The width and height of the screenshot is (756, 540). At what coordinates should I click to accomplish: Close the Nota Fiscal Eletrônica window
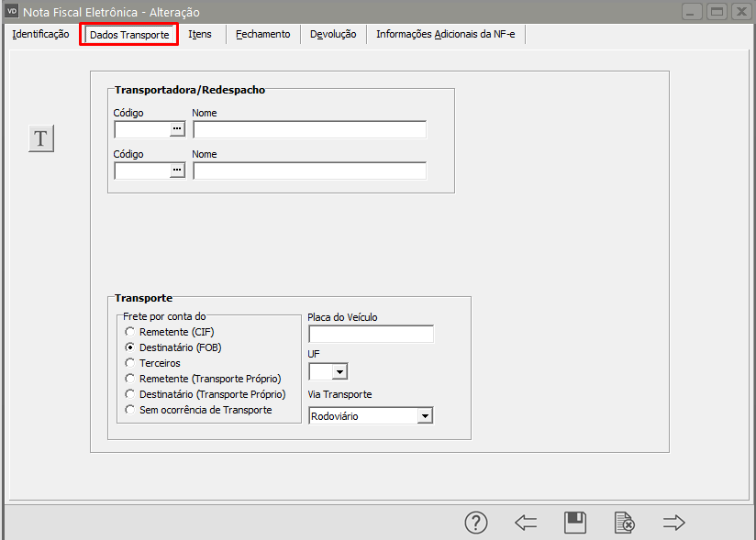(741, 12)
